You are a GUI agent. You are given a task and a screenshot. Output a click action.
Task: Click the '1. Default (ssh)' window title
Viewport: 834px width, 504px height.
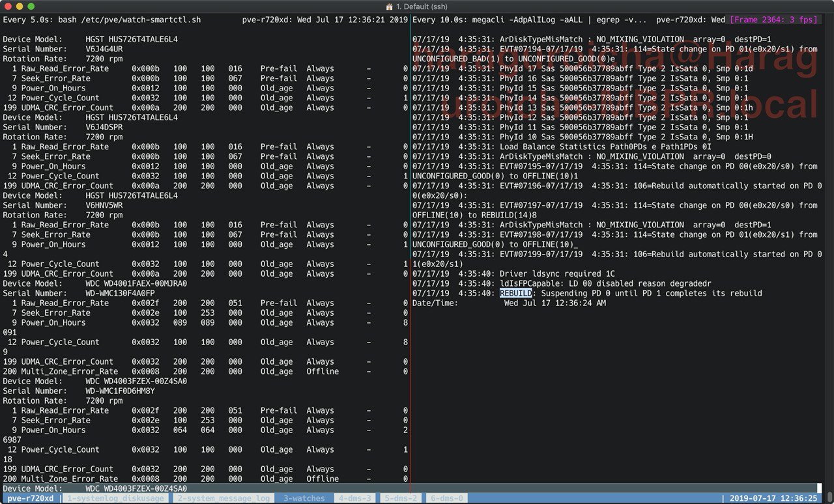[422, 7]
